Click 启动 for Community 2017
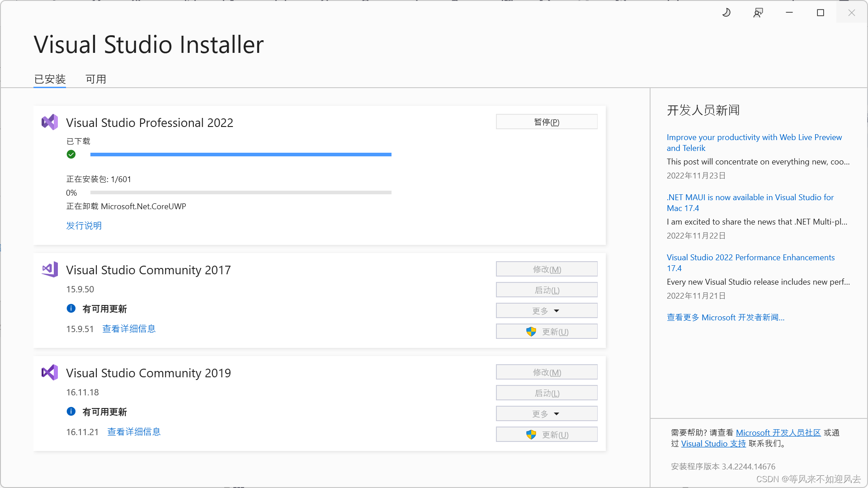 547,290
